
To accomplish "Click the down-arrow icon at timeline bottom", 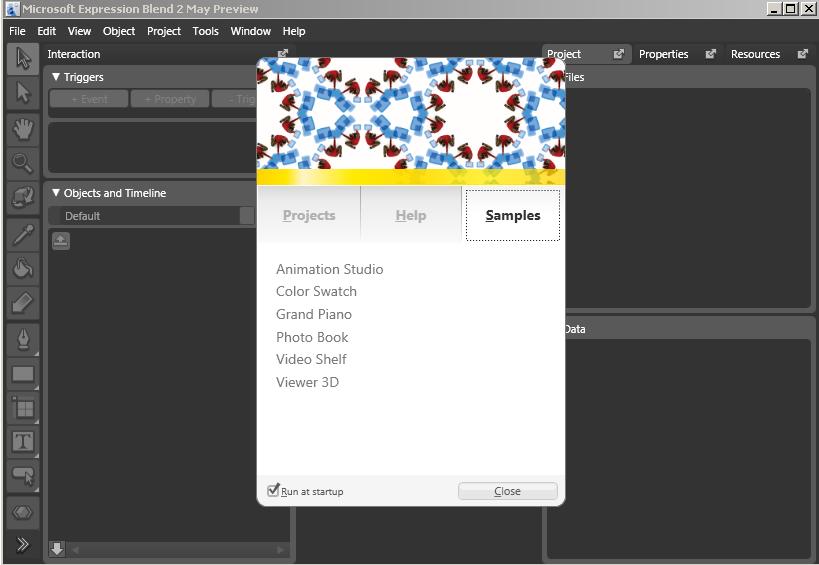I will click(57, 549).
